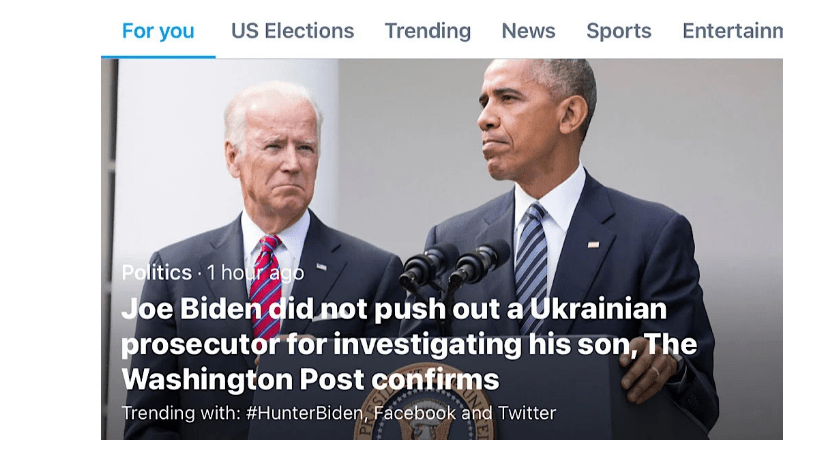This screenshot has width=827, height=456.
Task: Click the podium microphones in the photo
Action: (455, 263)
